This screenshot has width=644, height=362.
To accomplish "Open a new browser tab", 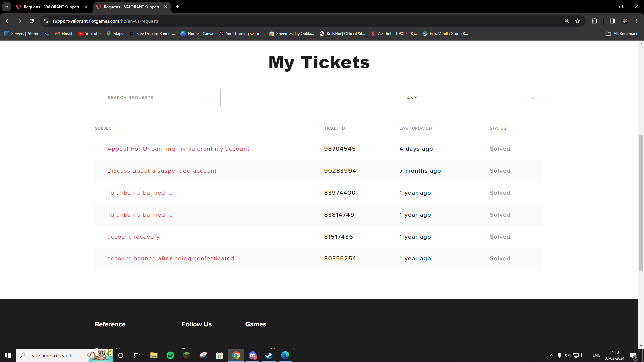I will point(178,7).
